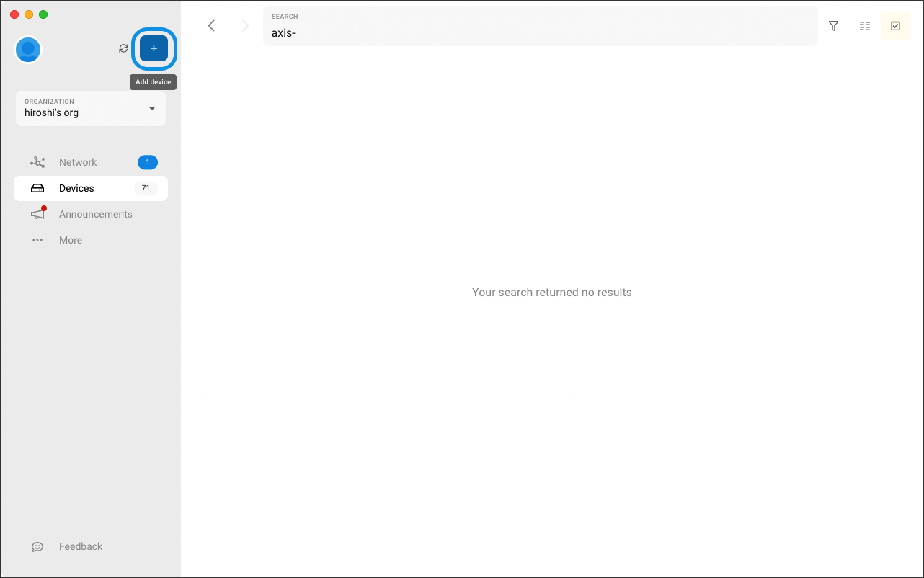924x578 pixels.
Task: Click the Network topology icon
Action: [37, 162]
